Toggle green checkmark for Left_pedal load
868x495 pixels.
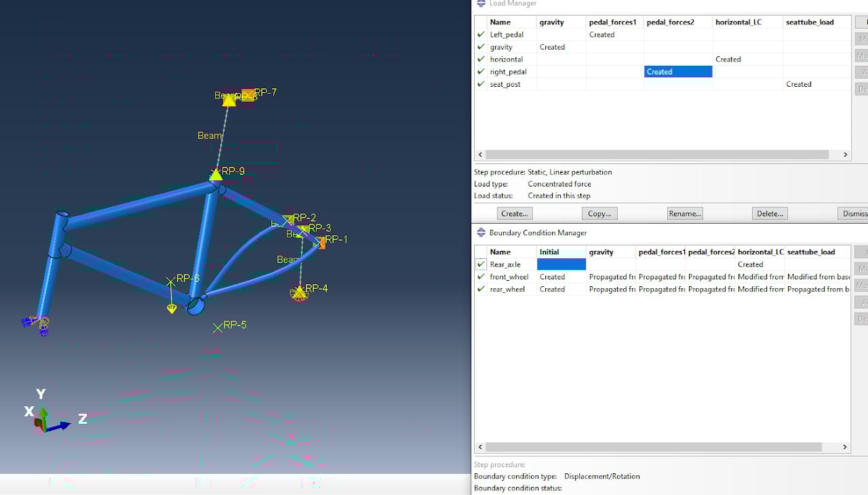click(481, 35)
